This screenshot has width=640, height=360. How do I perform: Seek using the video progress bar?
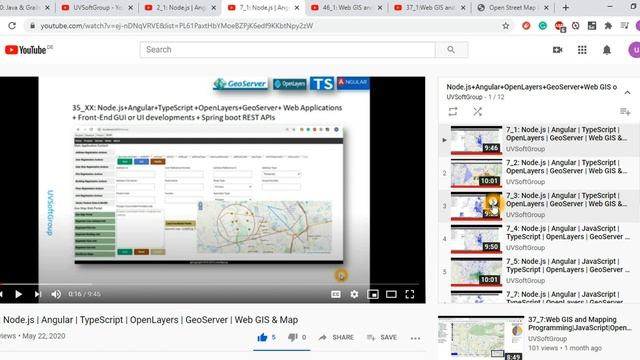tap(209, 284)
